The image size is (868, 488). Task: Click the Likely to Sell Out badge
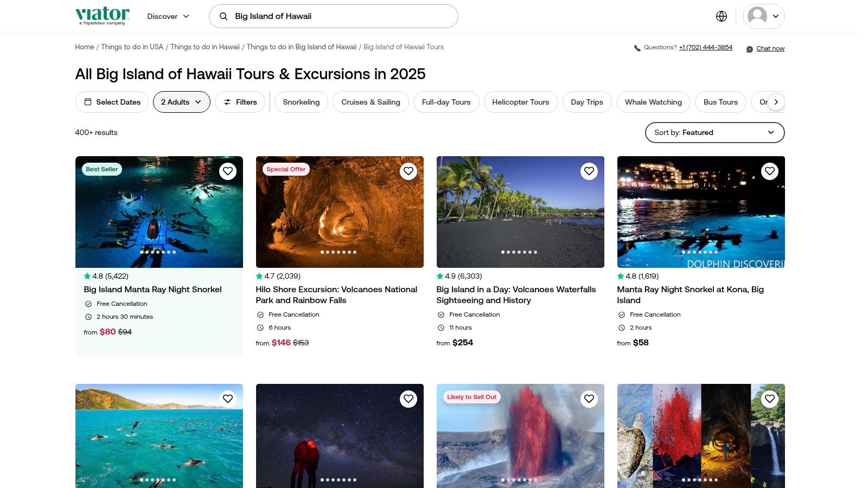click(x=471, y=397)
